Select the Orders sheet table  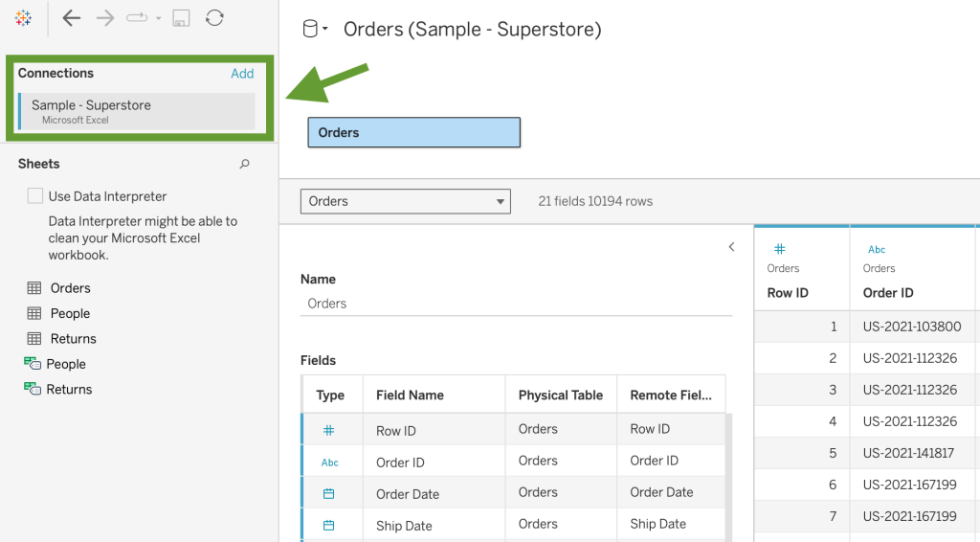[70, 288]
